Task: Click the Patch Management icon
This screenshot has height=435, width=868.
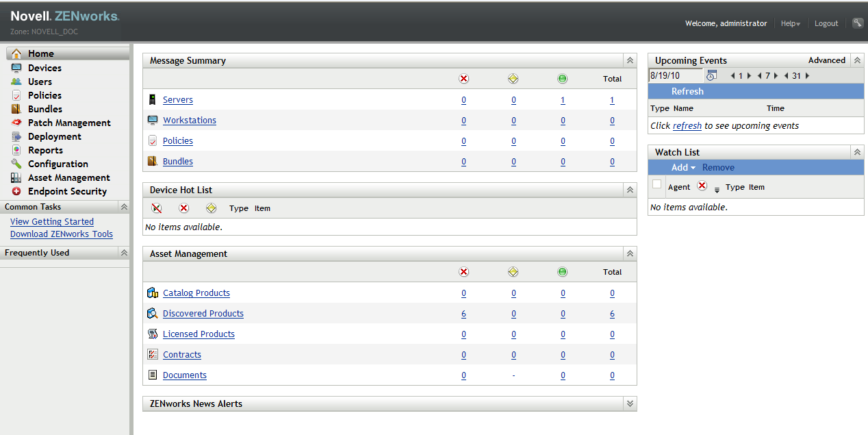Action: (x=16, y=123)
